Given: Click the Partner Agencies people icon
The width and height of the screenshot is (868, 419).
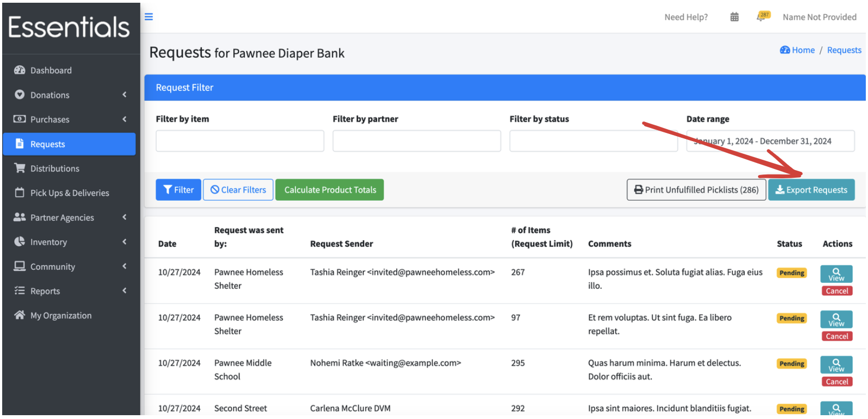Looking at the screenshot, I should (x=20, y=217).
